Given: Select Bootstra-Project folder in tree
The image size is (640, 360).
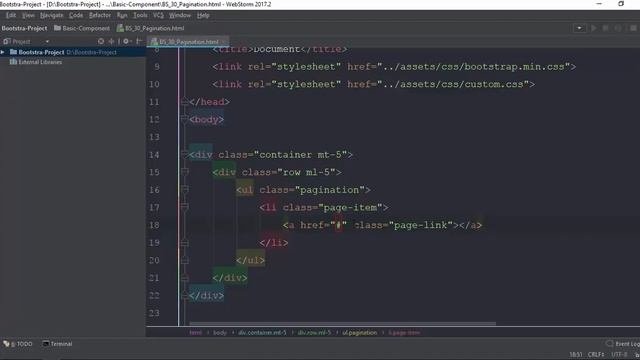Looking at the screenshot, I should pyautogui.click(x=41, y=52).
